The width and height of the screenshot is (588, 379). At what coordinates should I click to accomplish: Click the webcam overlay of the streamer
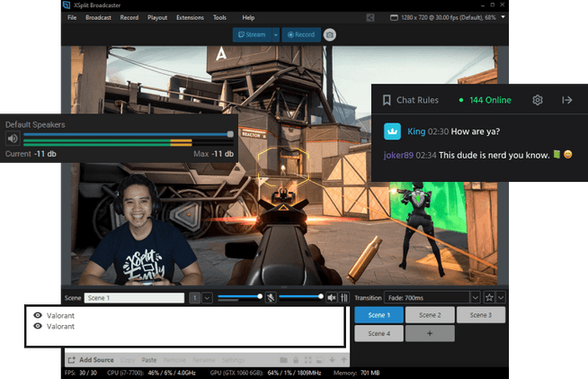(140, 230)
